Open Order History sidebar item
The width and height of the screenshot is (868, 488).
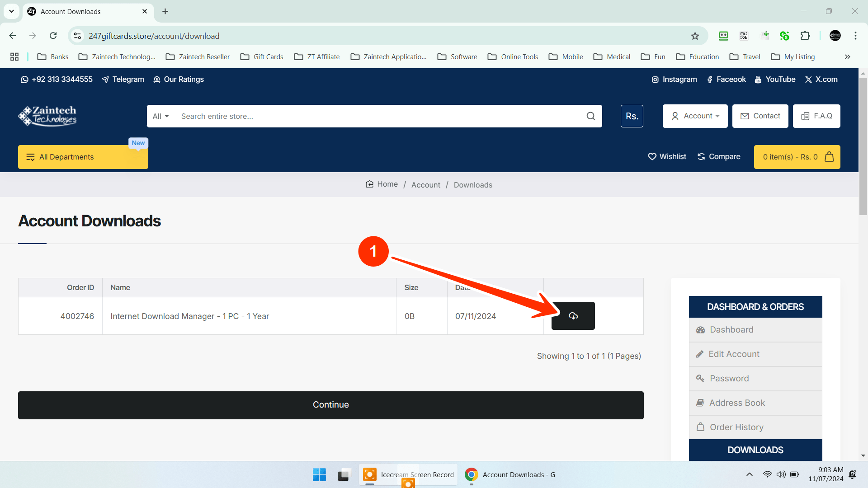pos(736,427)
